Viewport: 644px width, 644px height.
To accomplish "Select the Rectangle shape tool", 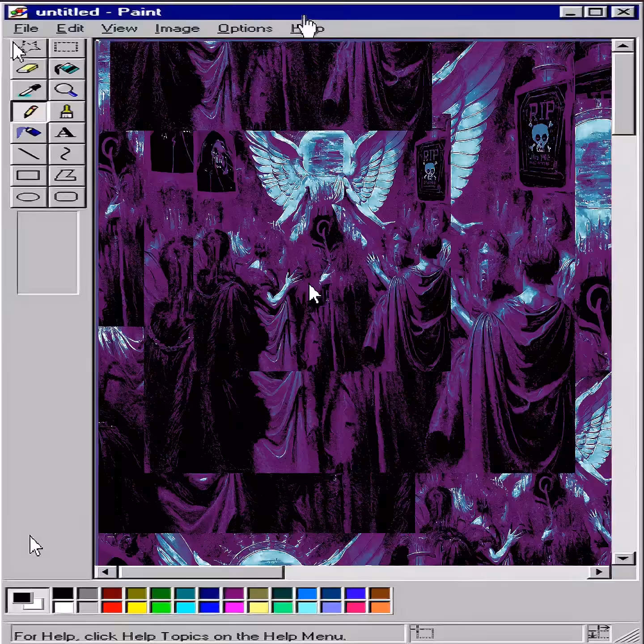I will 29,175.
